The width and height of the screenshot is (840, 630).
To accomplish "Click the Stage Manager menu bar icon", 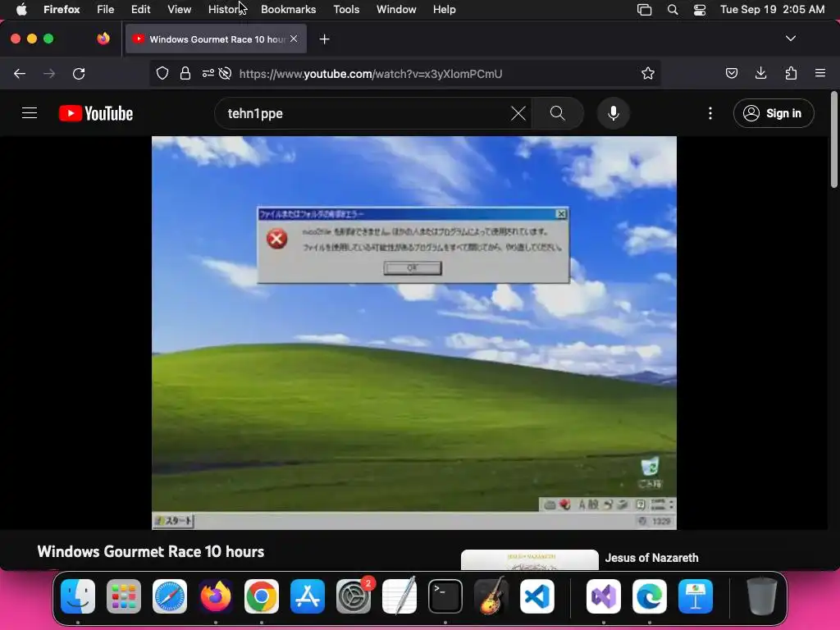I will click(644, 9).
